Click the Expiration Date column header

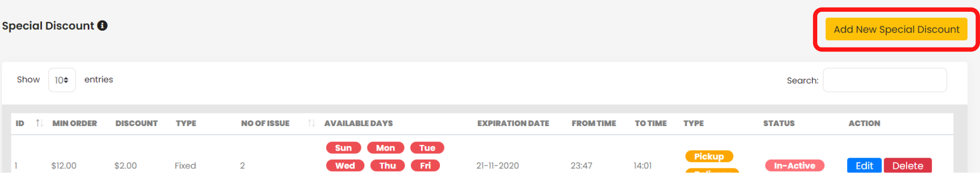pos(513,123)
